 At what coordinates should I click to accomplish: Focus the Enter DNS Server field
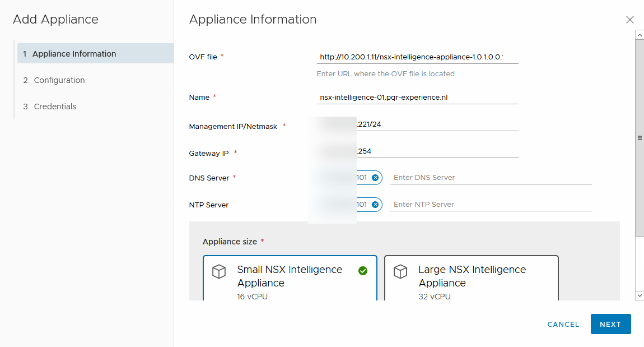(491, 178)
